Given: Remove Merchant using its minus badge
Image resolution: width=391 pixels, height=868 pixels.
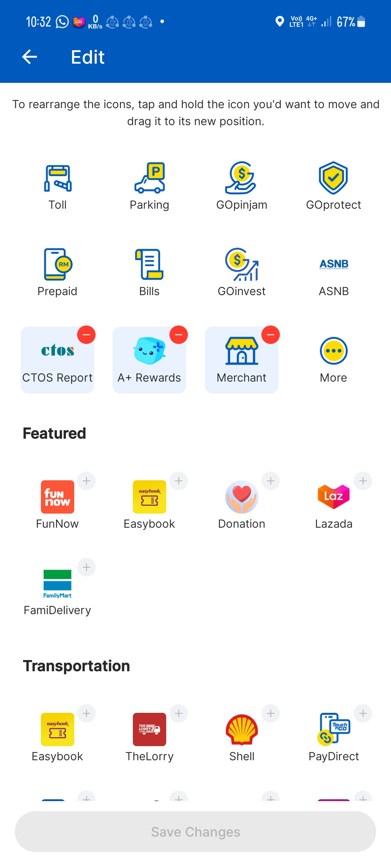Looking at the screenshot, I should click(270, 335).
